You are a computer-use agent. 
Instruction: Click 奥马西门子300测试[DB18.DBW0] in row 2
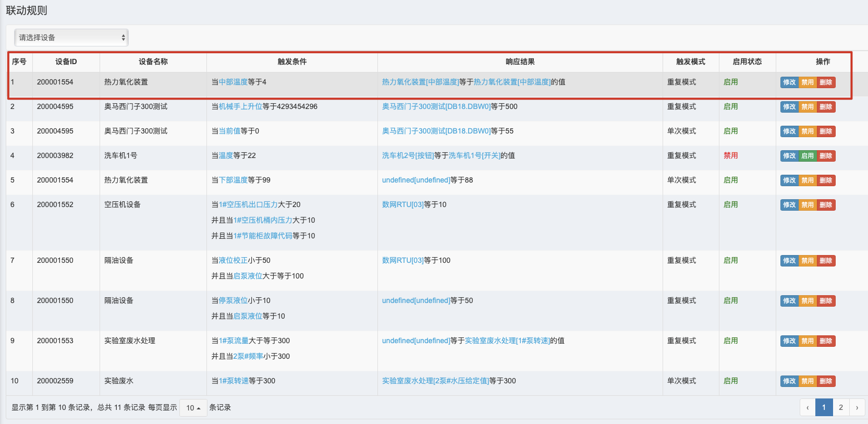(x=436, y=106)
